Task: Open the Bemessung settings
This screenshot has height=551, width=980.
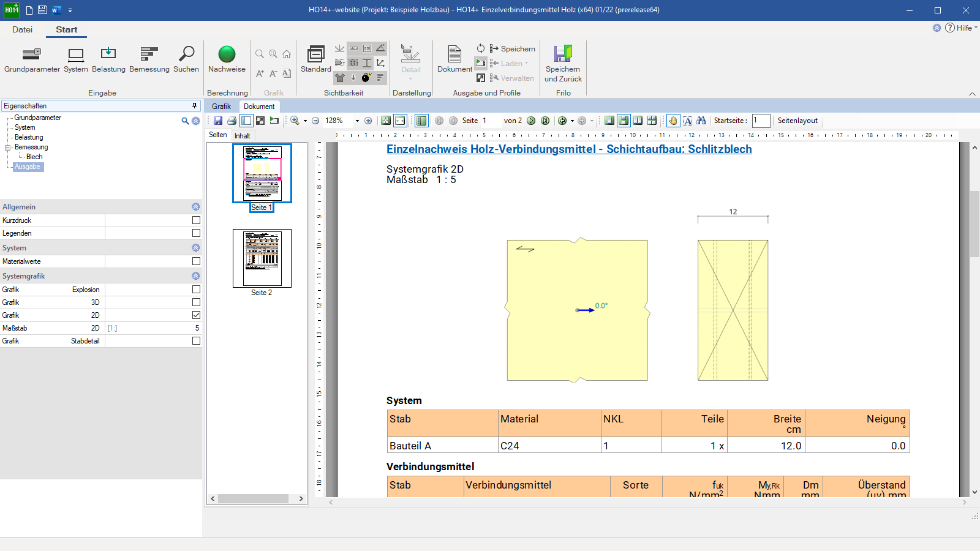Action: 149,60
